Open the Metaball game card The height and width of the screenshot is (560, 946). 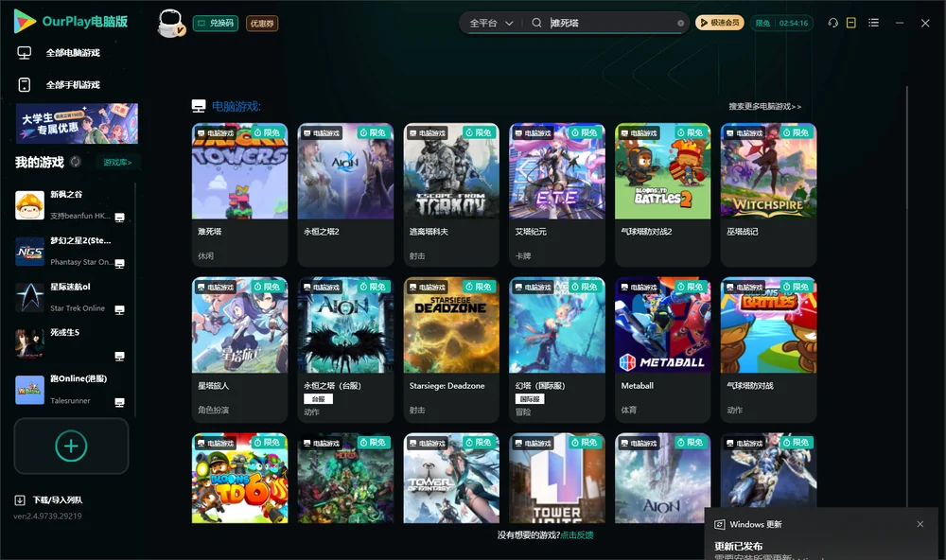662,349
